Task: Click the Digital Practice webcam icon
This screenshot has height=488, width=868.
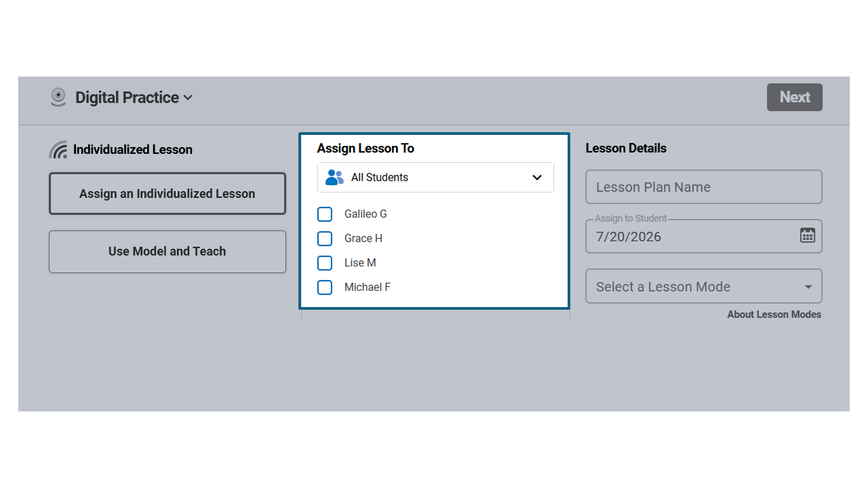Action: click(x=58, y=97)
